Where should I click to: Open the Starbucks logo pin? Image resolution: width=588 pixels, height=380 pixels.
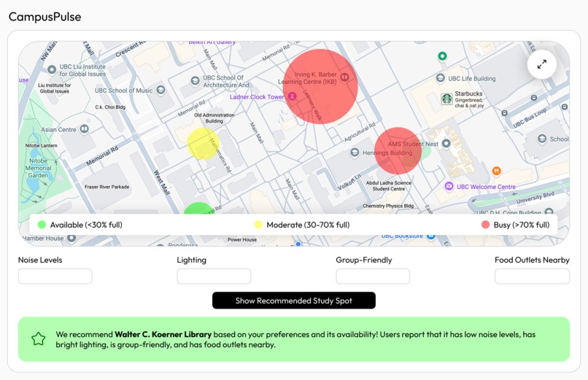click(446, 99)
